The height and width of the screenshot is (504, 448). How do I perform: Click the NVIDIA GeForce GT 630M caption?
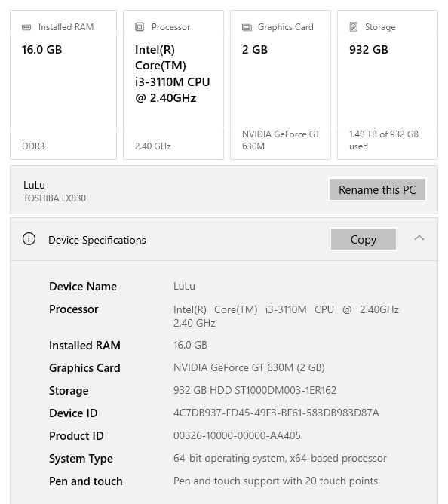pos(281,140)
